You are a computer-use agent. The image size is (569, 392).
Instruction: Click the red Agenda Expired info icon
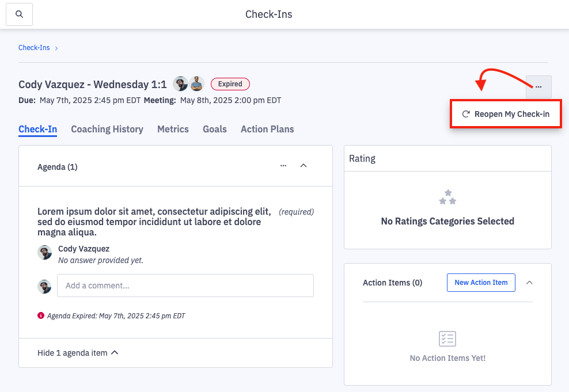pyautogui.click(x=41, y=315)
